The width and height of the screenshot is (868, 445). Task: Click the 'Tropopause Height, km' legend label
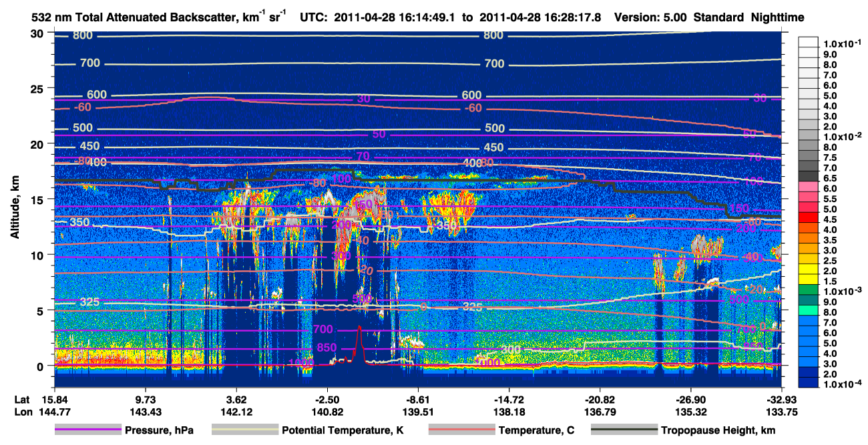[x=718, y=431]
